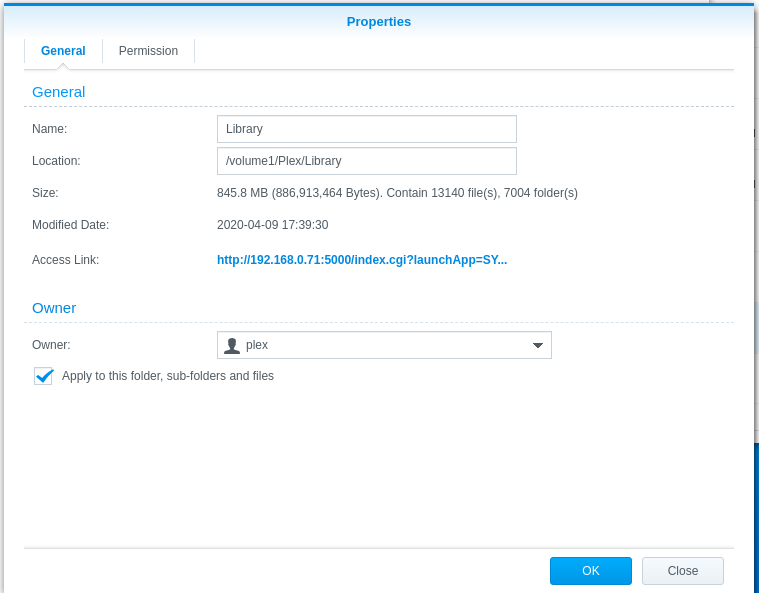The height and width of the screenshot is (593, 759).
Task: Click the OK button
Action: (591, 571)
